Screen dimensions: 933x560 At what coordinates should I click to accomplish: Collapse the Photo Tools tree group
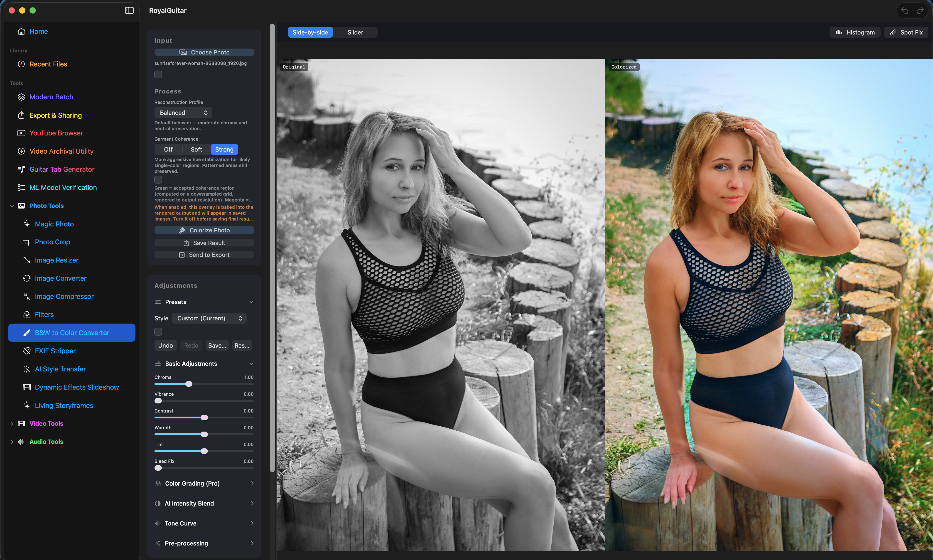12,206
